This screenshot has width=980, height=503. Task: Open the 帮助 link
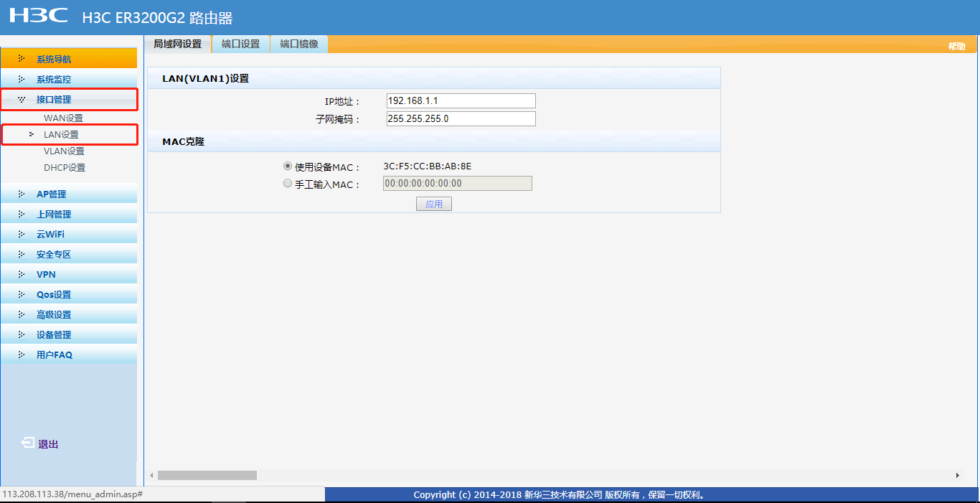coord(956,44)
